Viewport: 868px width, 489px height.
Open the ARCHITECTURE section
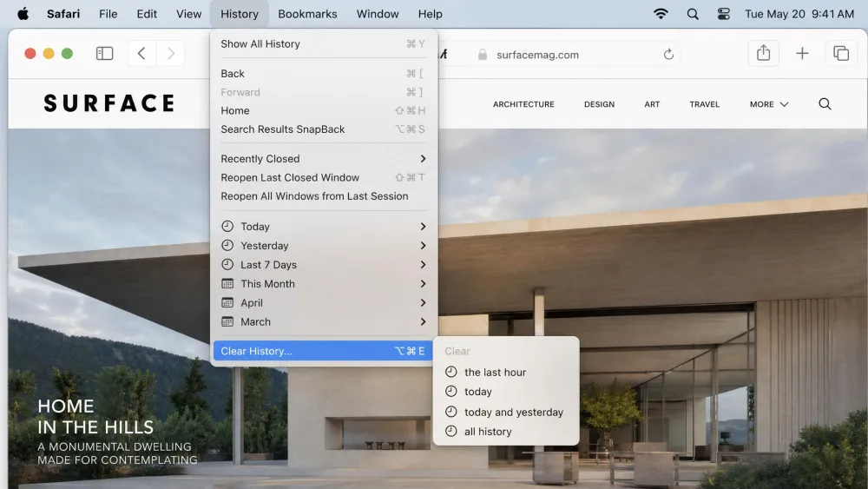pyautogui.click(x=523, y=104)
